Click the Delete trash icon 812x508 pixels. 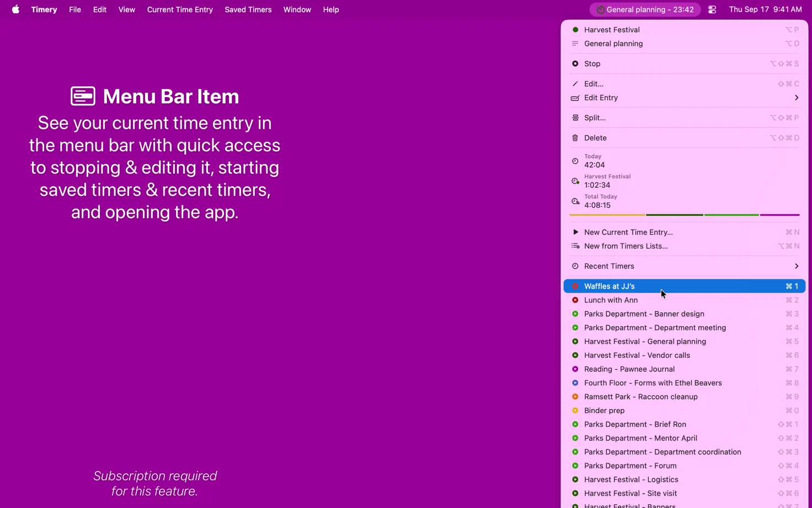point(575,138)
